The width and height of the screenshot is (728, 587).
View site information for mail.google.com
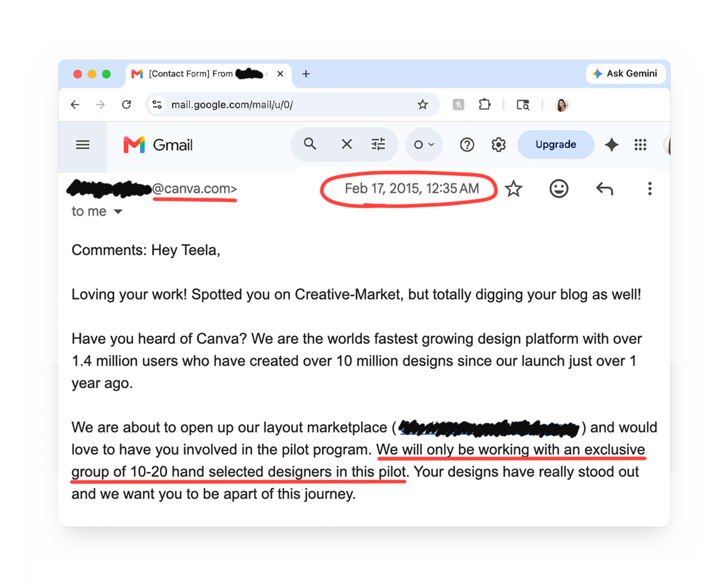pos(157,105)
